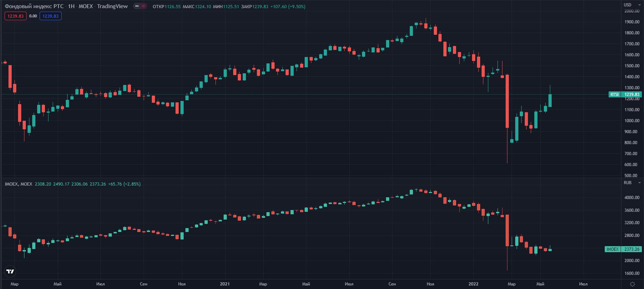Click the blue 1239.83 buy price box
This screenshot has height=289, width=644.
pos(51,16)
